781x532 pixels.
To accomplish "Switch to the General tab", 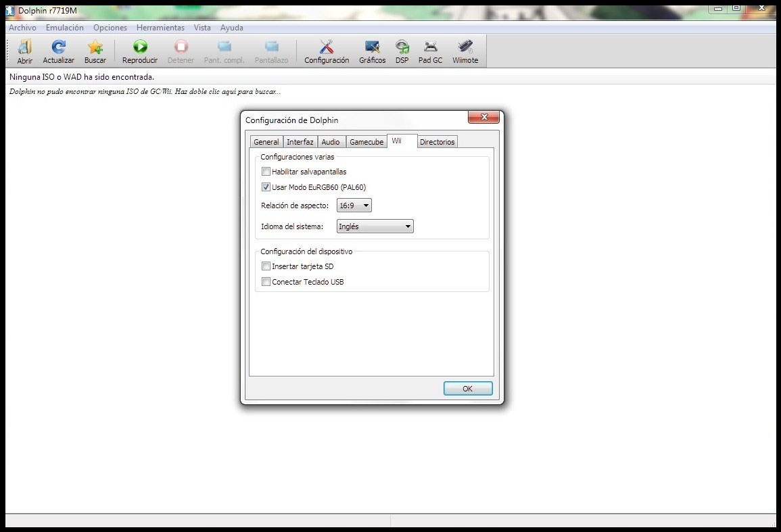I will point(266,142).
